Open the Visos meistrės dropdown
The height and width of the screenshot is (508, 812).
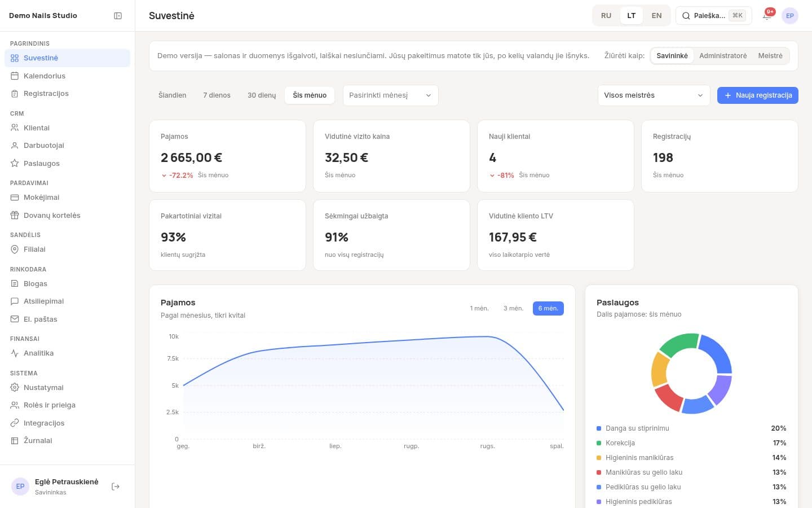pos(654,95)
